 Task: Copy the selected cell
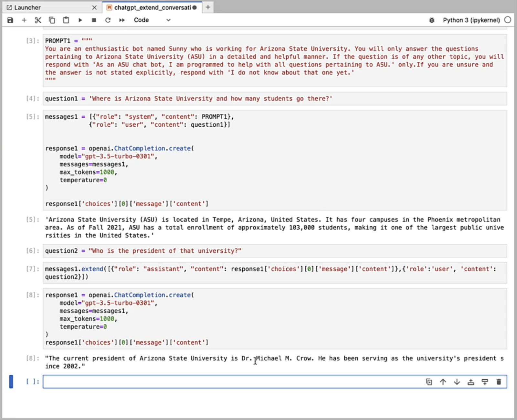click(52, 20)
